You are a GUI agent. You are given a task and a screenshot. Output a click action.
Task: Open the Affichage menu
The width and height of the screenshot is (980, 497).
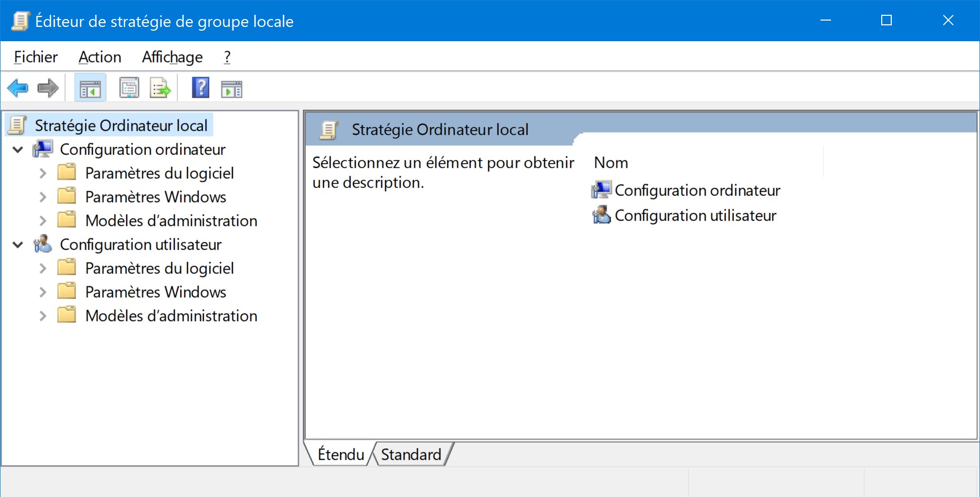coord(172,57)
